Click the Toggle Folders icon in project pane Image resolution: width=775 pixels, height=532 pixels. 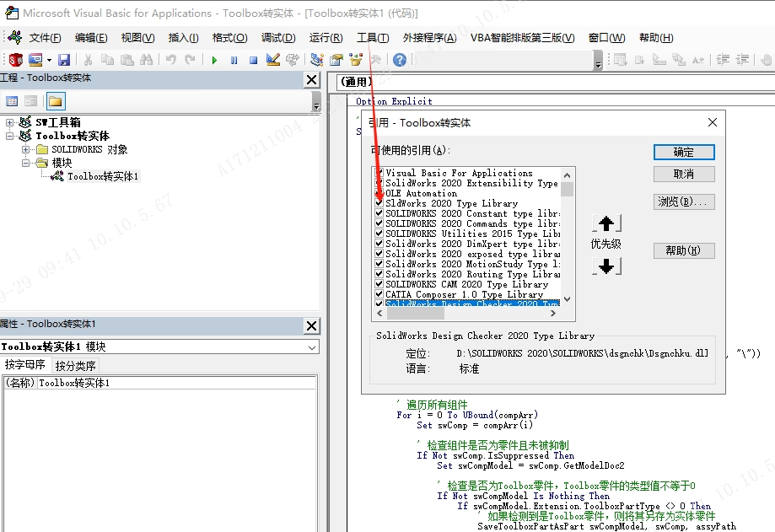click(x=56, y=101)
